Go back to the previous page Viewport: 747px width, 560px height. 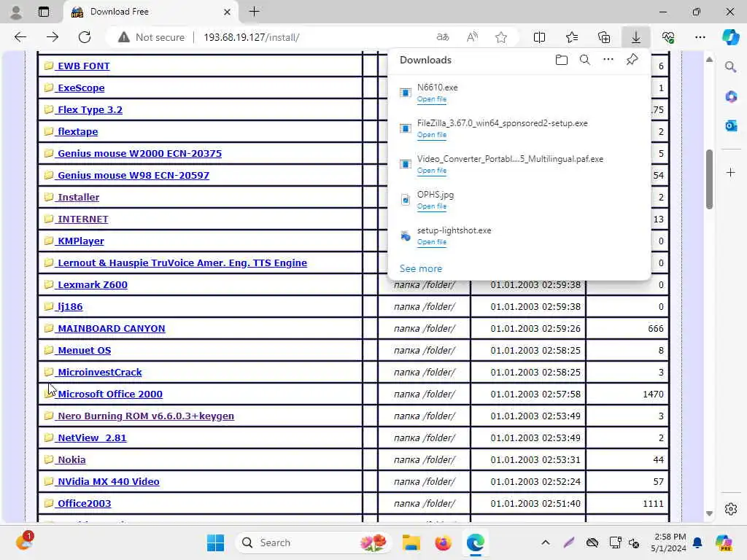tap(20, 37)
